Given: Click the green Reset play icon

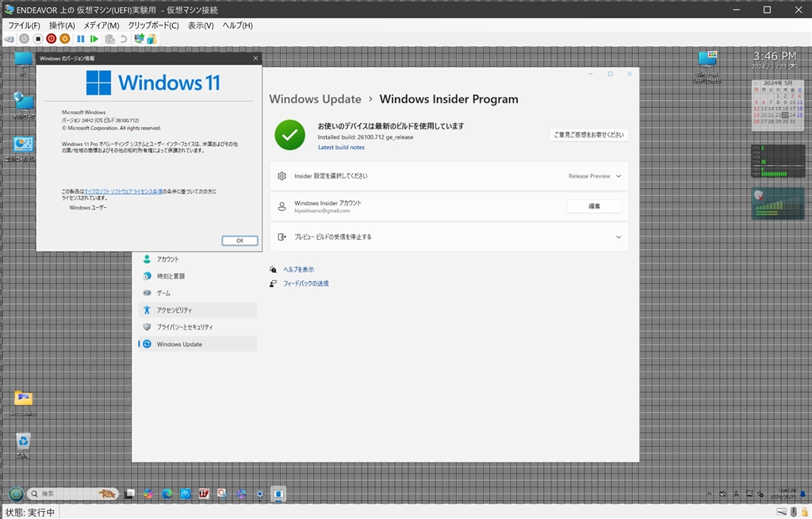Looking at the screenshot, I should (x=94, y=39).
